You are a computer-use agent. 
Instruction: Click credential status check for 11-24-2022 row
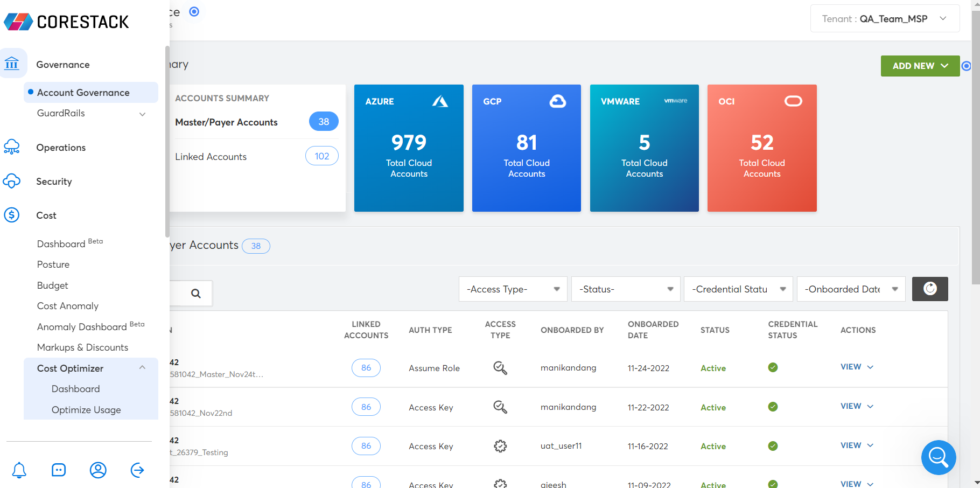pyautogui.click(x=773, y=367)
